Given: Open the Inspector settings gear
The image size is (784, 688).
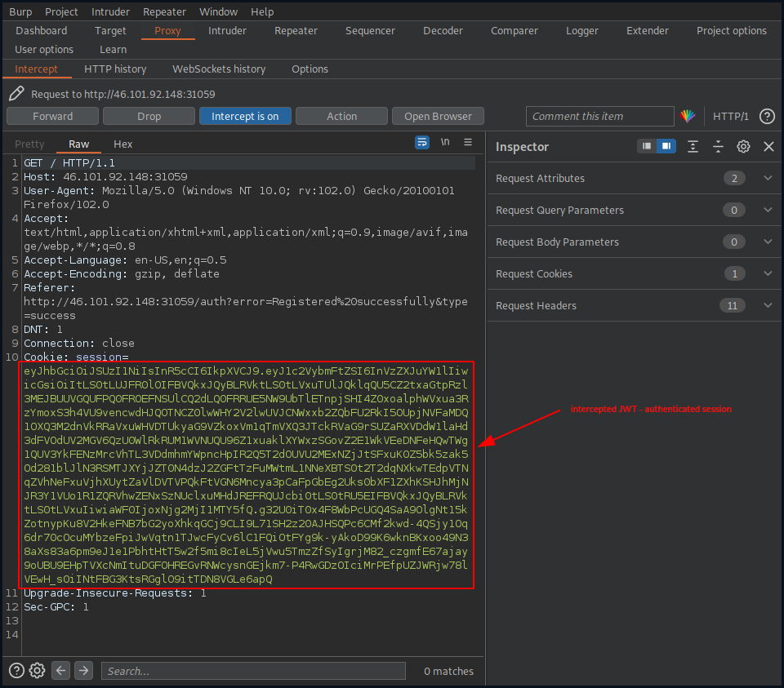Looking at the screenshot, I should coord(742,147).
